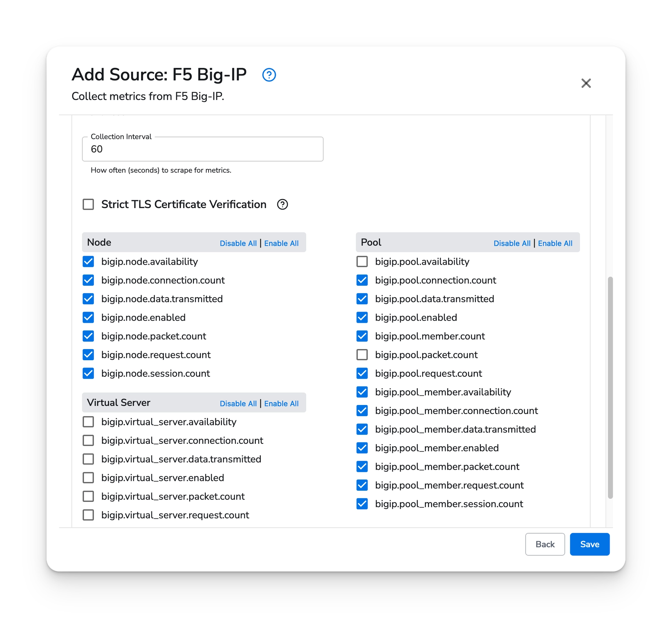Click the Back button

(x=545, y=544)
